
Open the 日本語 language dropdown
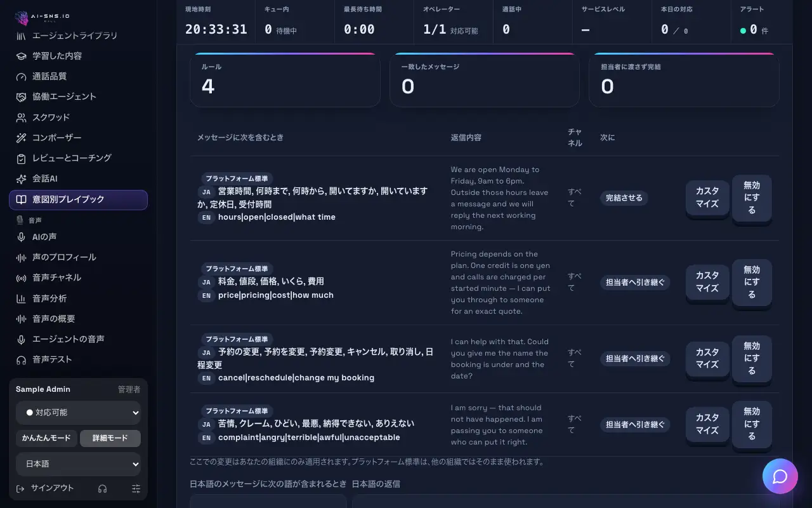click(x=78, y=464)
